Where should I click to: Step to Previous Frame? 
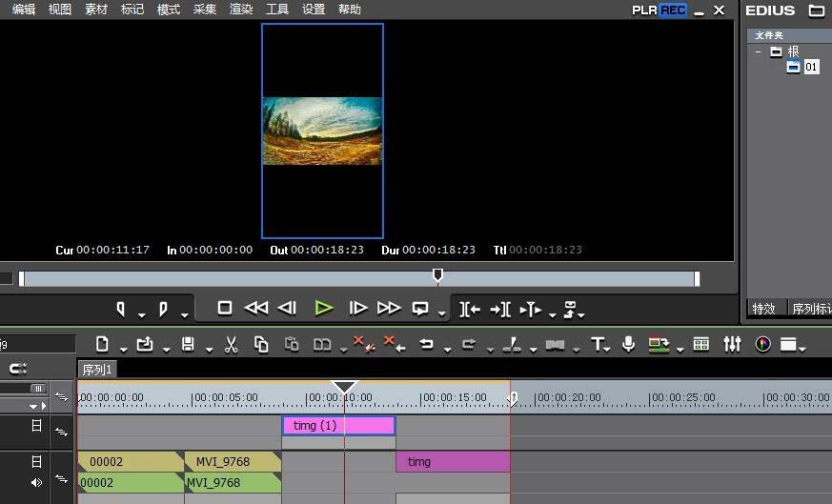click(x=287, y=309)
